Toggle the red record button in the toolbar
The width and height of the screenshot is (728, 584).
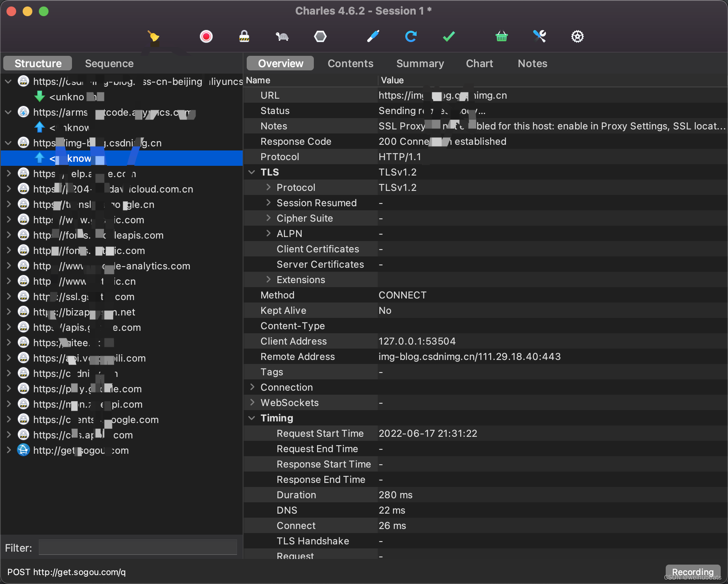tap(206, 36)
